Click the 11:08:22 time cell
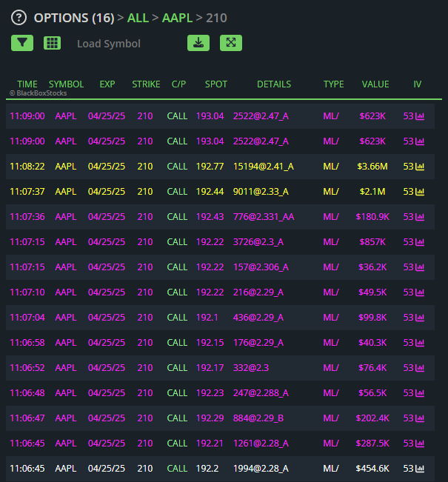The image size is (448, 482). pos(27,167)
